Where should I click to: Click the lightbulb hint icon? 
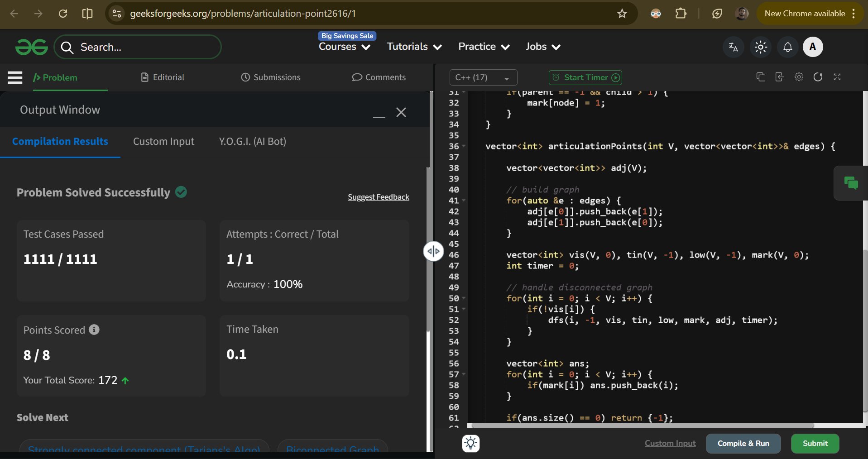(x=471, y=443)
